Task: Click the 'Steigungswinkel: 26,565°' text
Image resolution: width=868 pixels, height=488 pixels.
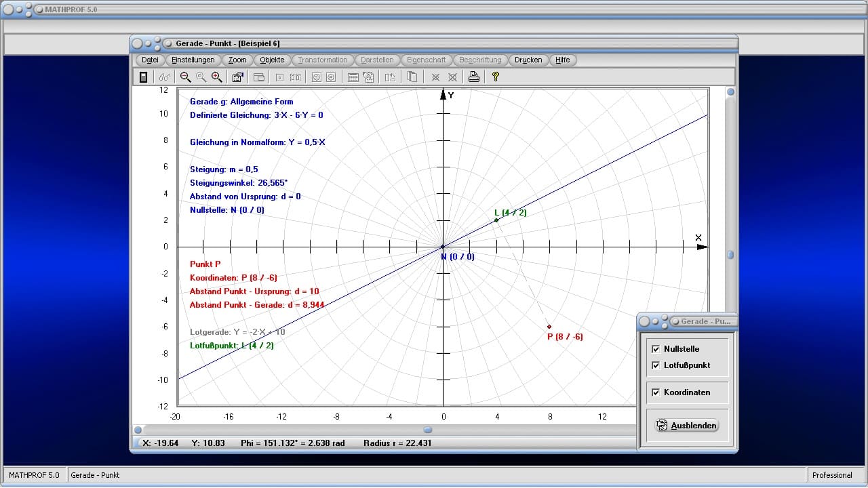Action: coord(239,183)
